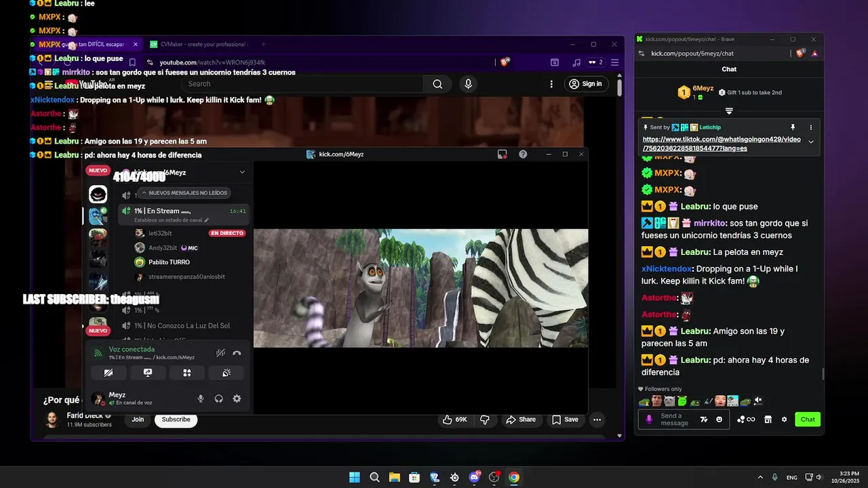868x488 pixels.
Task: Click the Brave rewards triangle in Kick chat window
Action: 814,54
